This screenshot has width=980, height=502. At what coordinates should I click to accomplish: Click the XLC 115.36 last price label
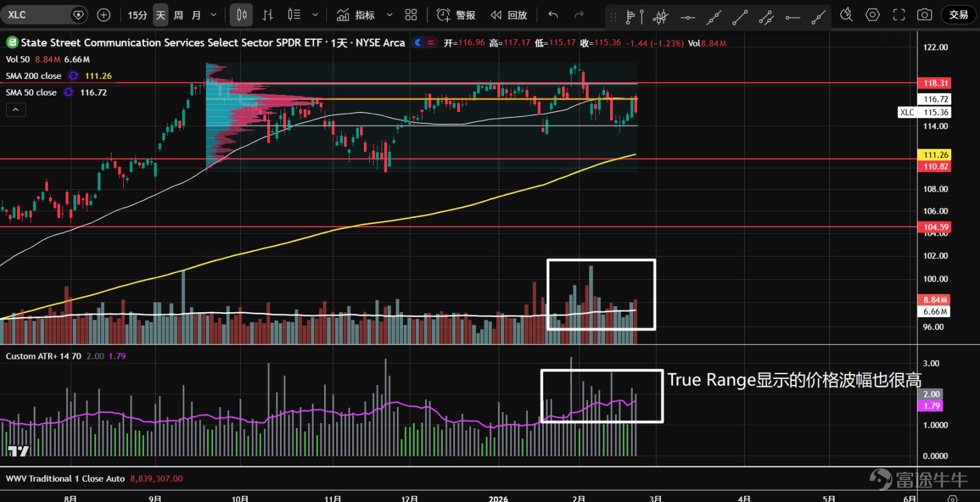[x=925, y=113]
